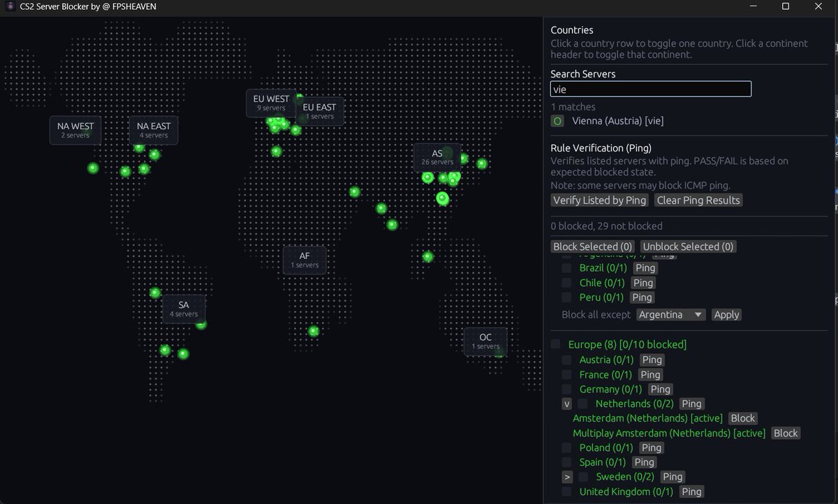This screenshot has height=504, width=838.
Task: Open the Block all except Argentina dropdown
Action: [x=671, y=315]
